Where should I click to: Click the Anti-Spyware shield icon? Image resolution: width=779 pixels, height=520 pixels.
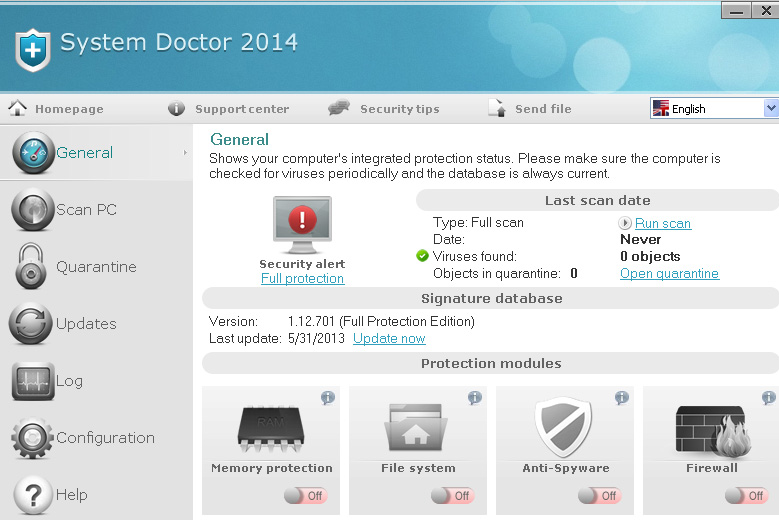pos(565,428)
